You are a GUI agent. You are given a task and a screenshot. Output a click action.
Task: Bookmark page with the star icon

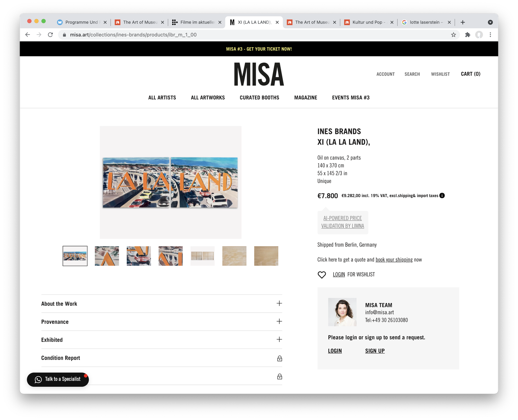point(453,35)
